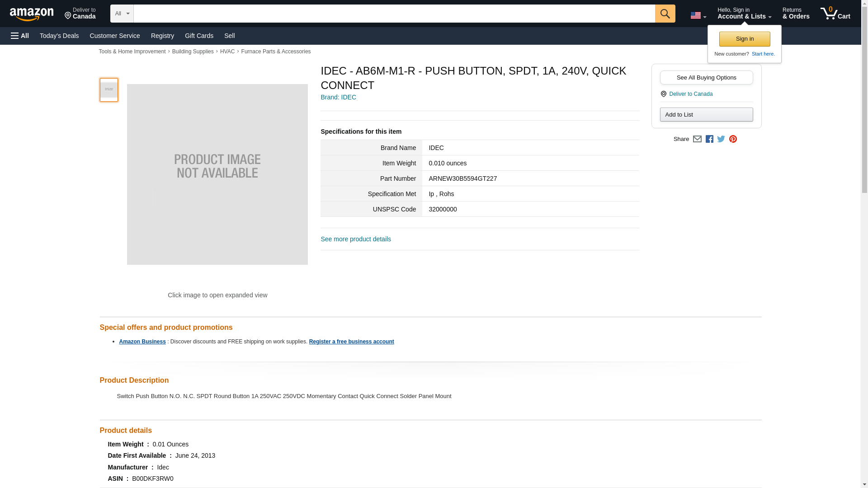Open Today's Deals nav item
868x488 pixels.
(59, 36)
